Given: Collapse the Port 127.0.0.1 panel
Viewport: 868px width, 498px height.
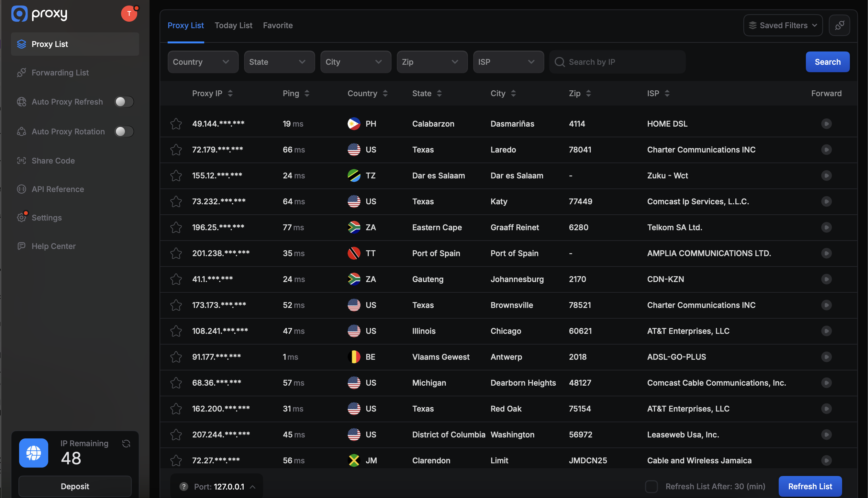Looking at the screenshot, I should pos(253,486).
